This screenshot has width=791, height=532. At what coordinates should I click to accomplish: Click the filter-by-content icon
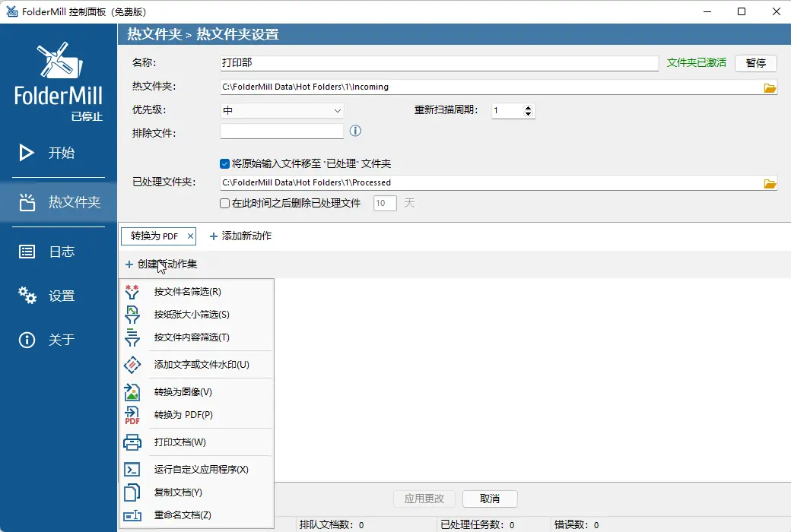[132, 337]
